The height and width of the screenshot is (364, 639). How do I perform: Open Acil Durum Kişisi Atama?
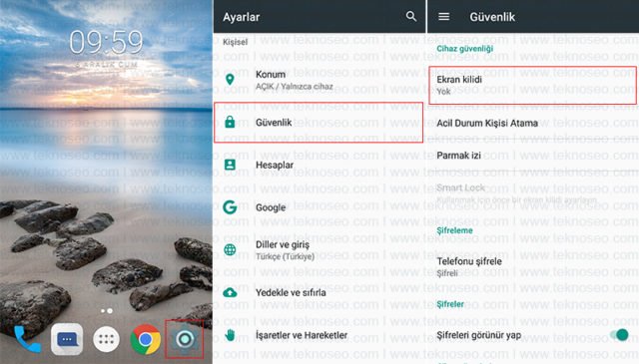click(532, 123)
